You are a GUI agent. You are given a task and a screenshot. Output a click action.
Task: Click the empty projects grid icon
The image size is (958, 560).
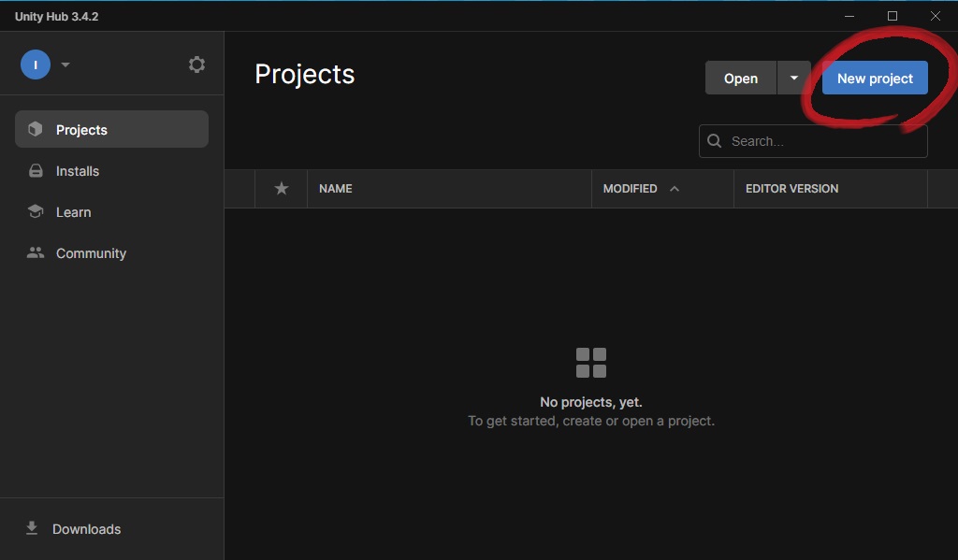591,363
